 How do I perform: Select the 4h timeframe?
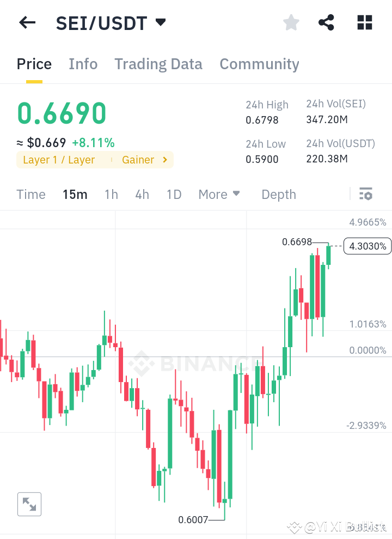[142, 194]
